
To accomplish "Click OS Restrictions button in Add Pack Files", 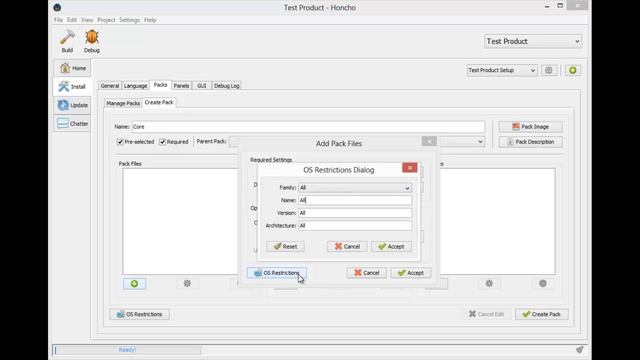I will pos(277,273).
